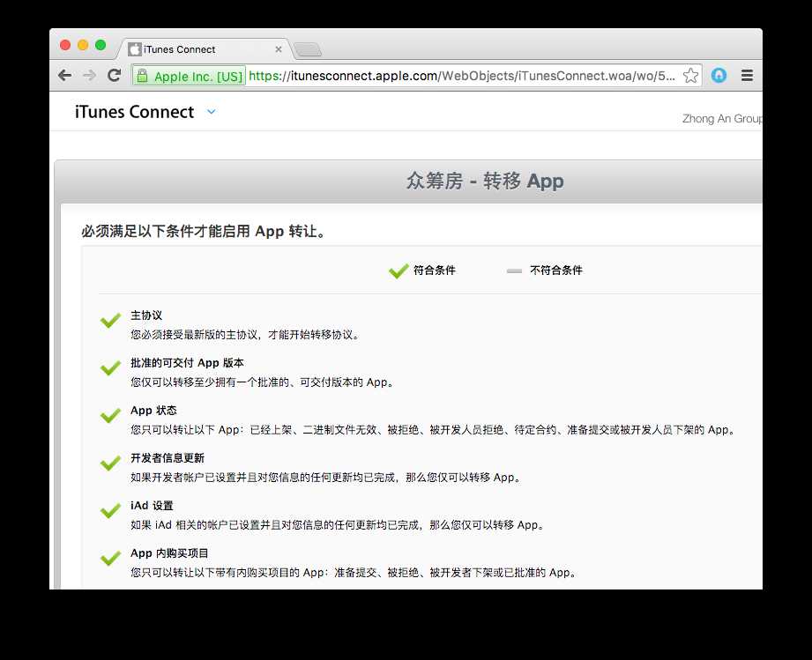Open the blue extension icon in toolbar
Screen dimensions: 812x660
pos(719,75)
